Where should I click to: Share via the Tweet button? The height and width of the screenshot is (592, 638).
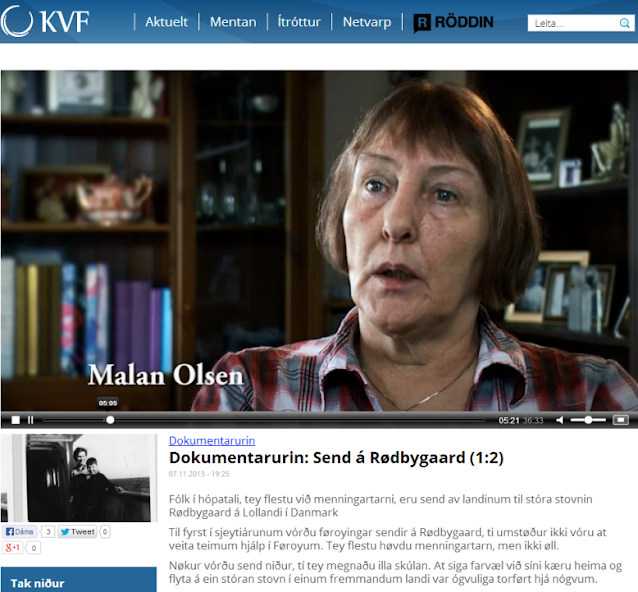pyautogui.click(x=77, y=531)
